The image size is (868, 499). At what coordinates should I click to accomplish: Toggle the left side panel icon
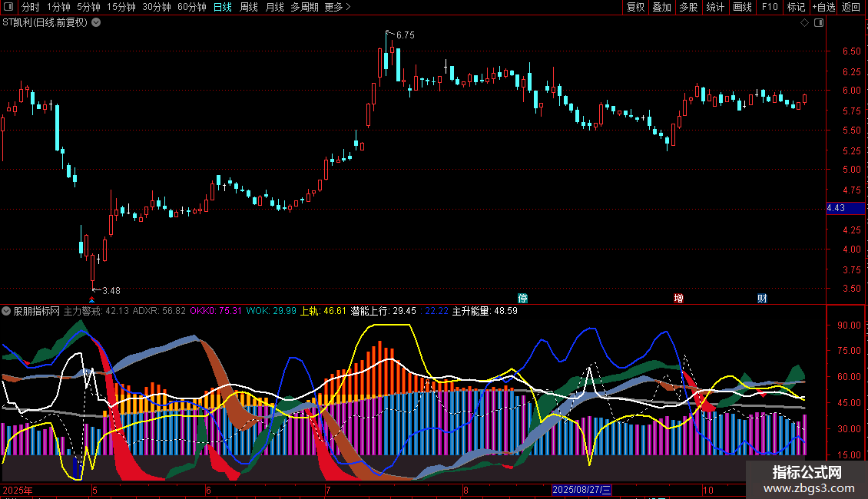(x=8, y=7)
